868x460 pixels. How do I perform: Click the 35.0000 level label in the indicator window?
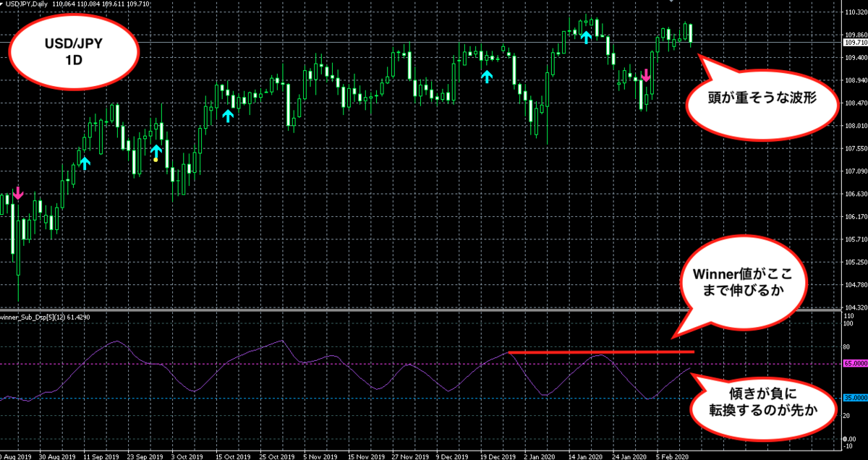pyautogui.click(x=855, y=398)
